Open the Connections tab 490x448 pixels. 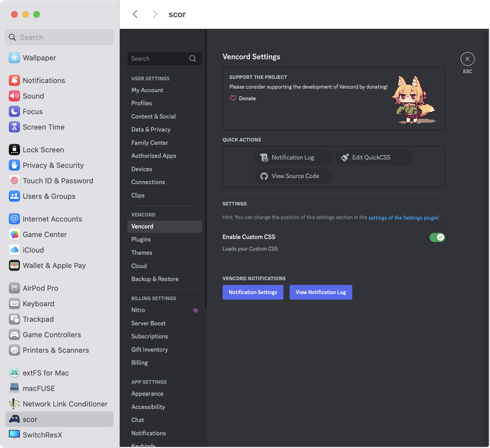[x=165, y=182]
